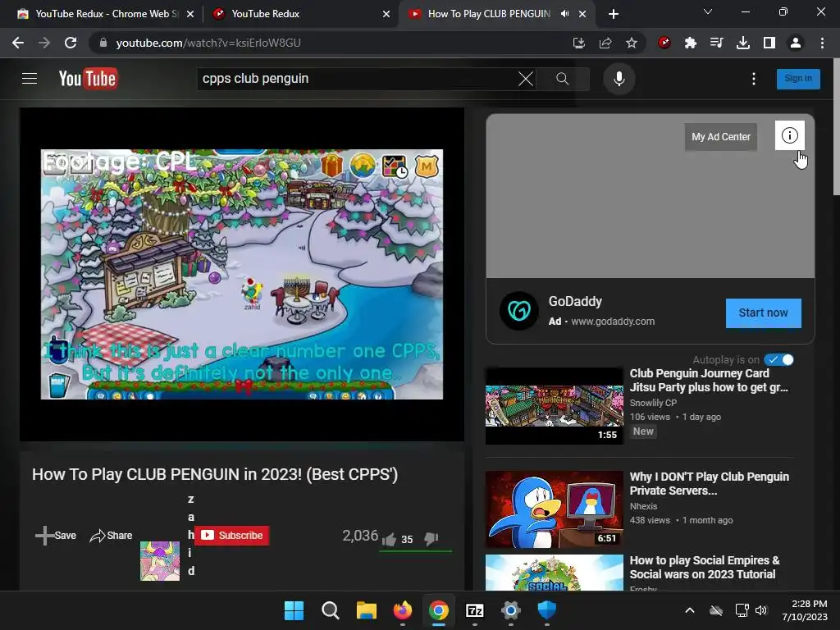Open the Nhexis channel
This screenshot has height=630, width=840.
point(643,506)
